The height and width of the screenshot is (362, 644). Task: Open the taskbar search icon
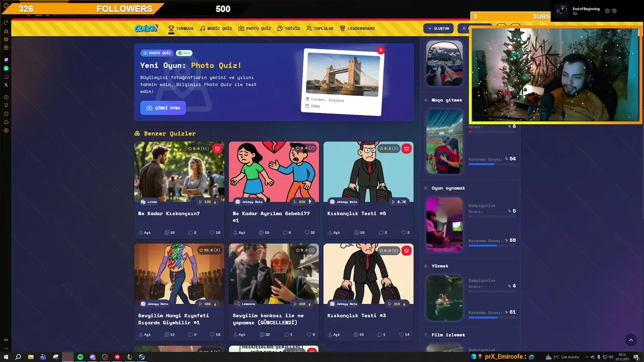pyautogui.click(x=18, y=357)
